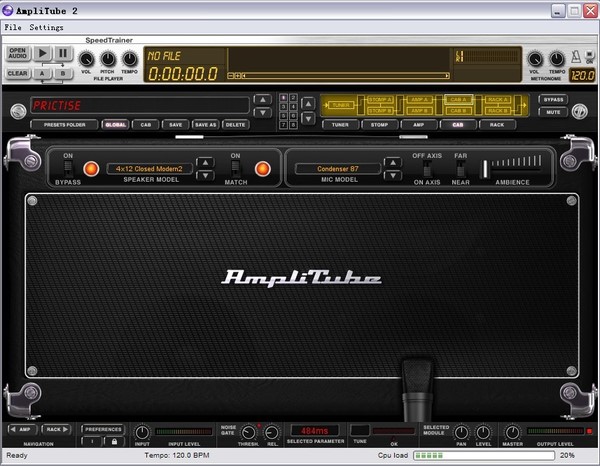Select routing configuration 1
600x466 pixels.
tap(284, 98)
